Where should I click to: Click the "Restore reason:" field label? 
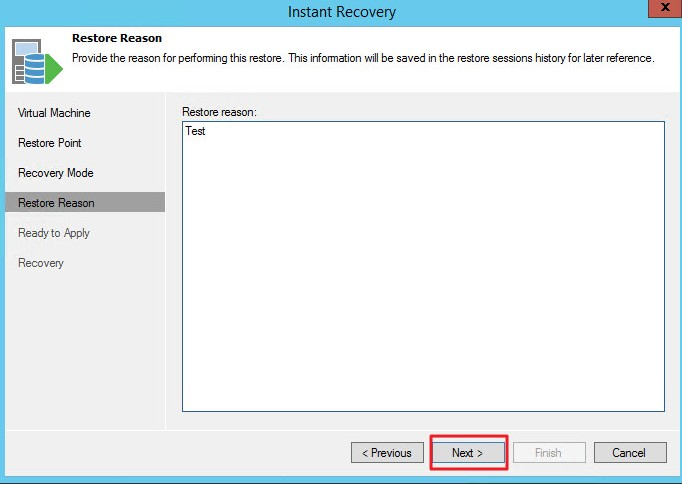(x=219, y=112)
